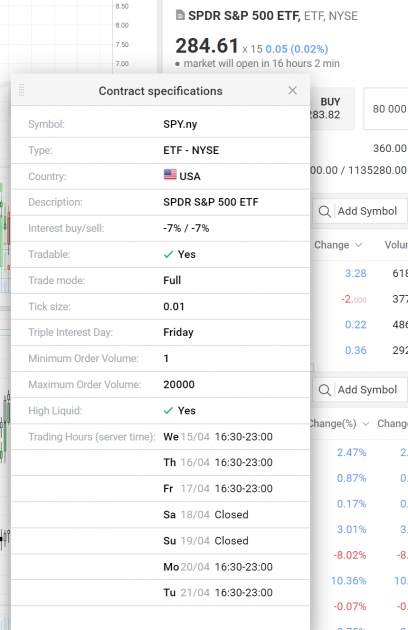Click the 10.36% change value
The height and width of the screenshot is (630, 408).
[349, 581]
